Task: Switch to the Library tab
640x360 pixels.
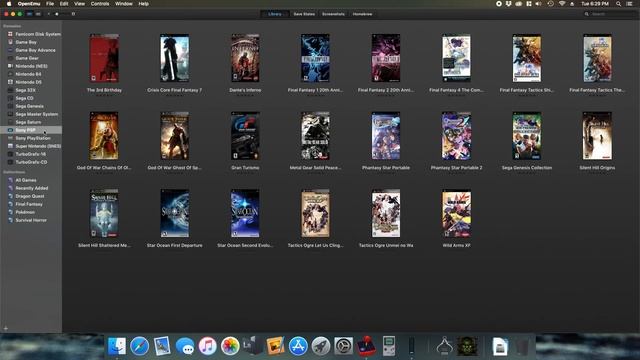Action: tap(275, 14)
